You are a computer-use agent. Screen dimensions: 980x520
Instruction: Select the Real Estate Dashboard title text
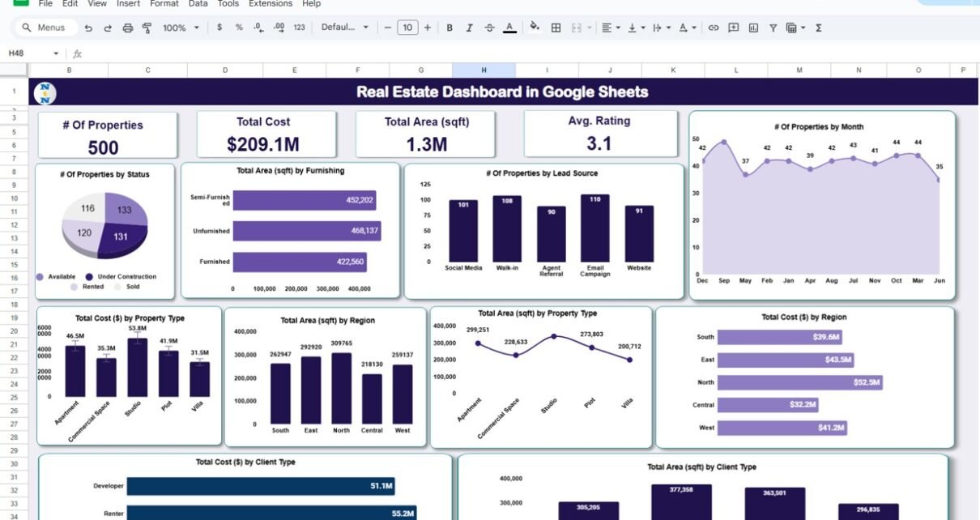pyautogui.click(x=502, y=92)
